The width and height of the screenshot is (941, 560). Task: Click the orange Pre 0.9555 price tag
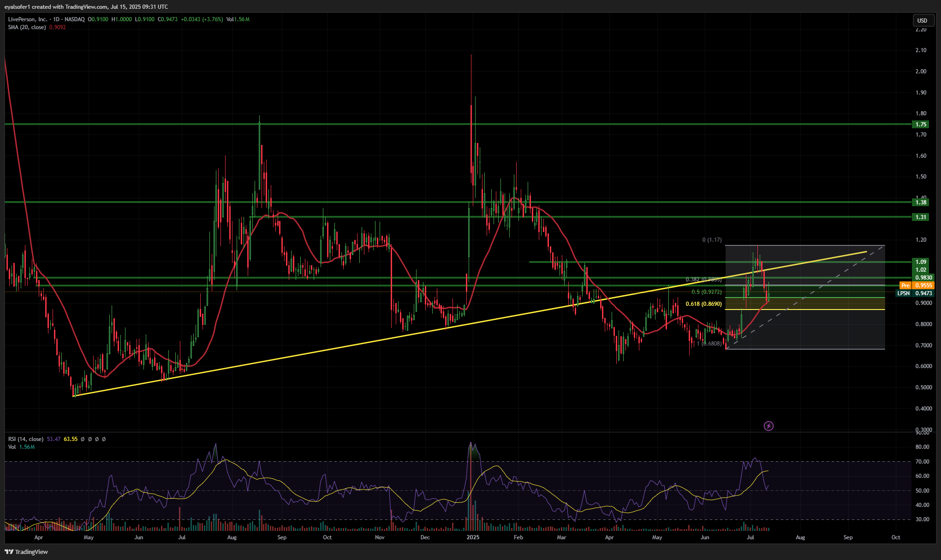917,286
